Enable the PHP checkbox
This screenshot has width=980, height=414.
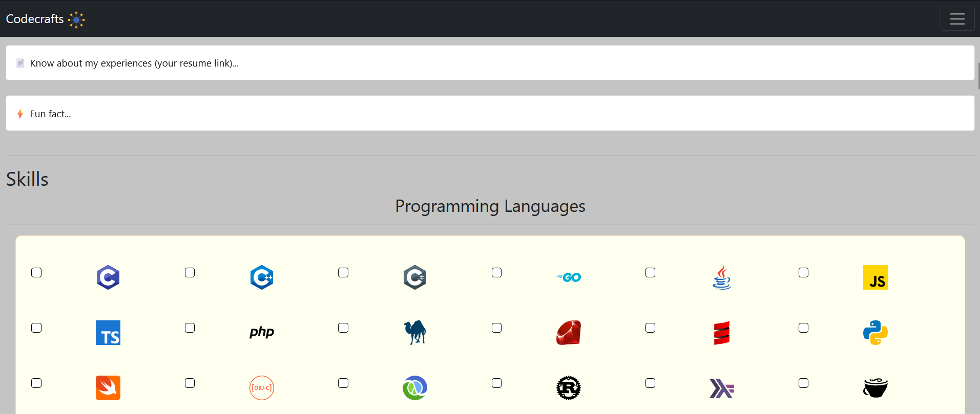pos(190,328)
